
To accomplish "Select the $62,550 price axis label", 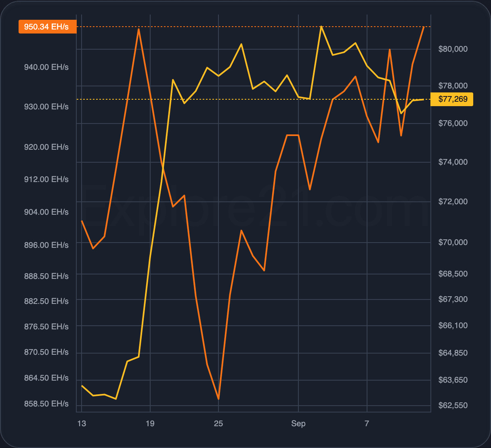I will [453, 406].
